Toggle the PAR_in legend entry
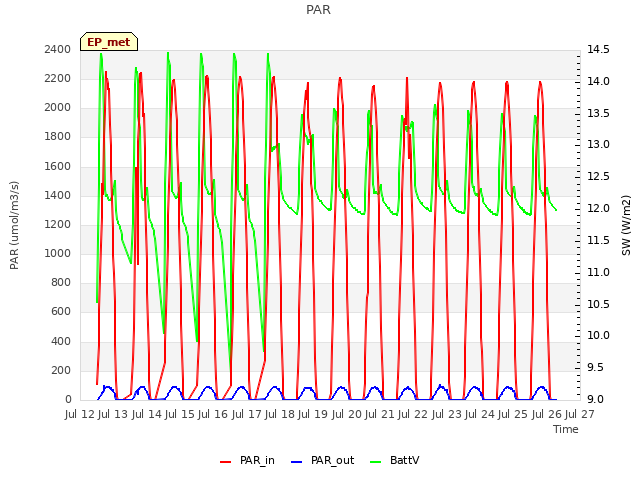This screenshot has width=640, height=480. [247, 460]
